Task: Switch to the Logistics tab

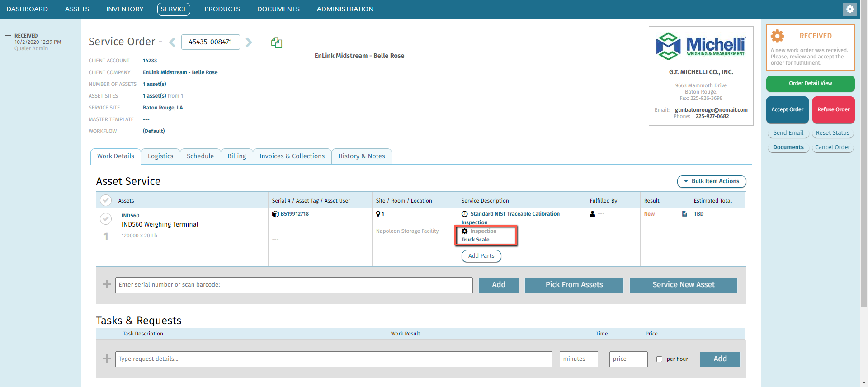Action: pos(160,156)
